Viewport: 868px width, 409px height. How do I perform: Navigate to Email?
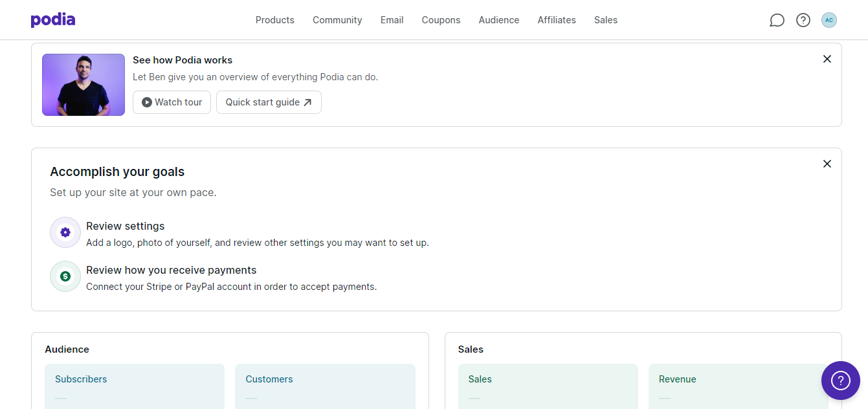pos(392,20)
